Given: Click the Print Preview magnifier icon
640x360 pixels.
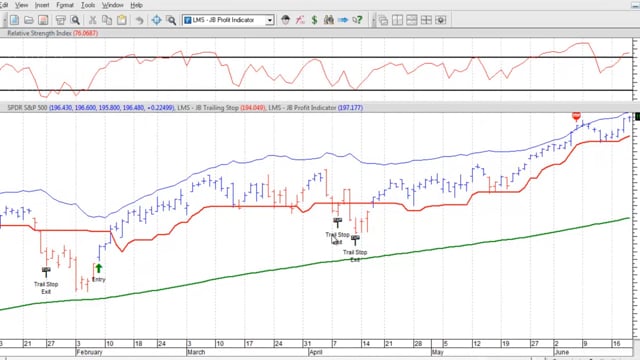Looking at the screenshot, I should (x=75, y=20).
